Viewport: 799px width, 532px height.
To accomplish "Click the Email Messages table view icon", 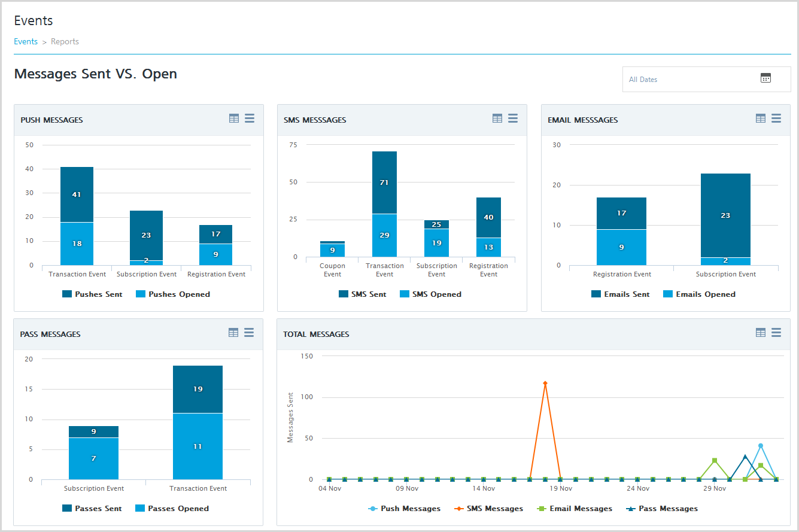I will (761, 118).
